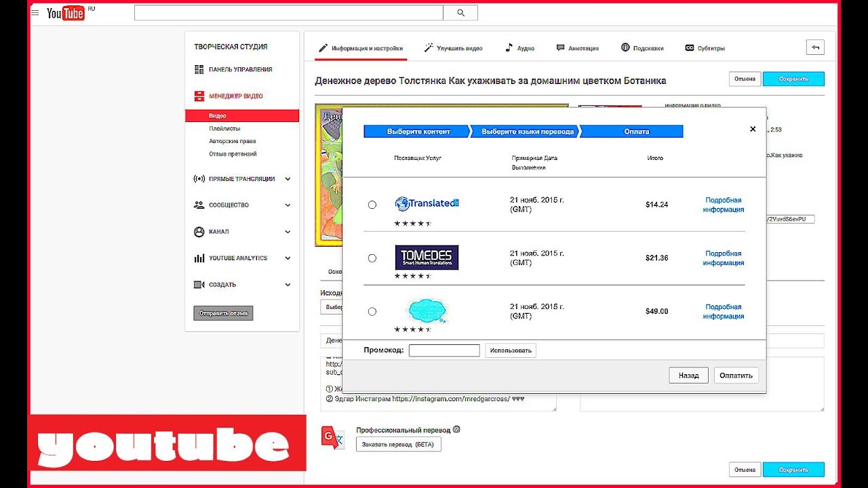868x488 pixels.
Task: Switch to the Аудио tab
Action: 519,48
